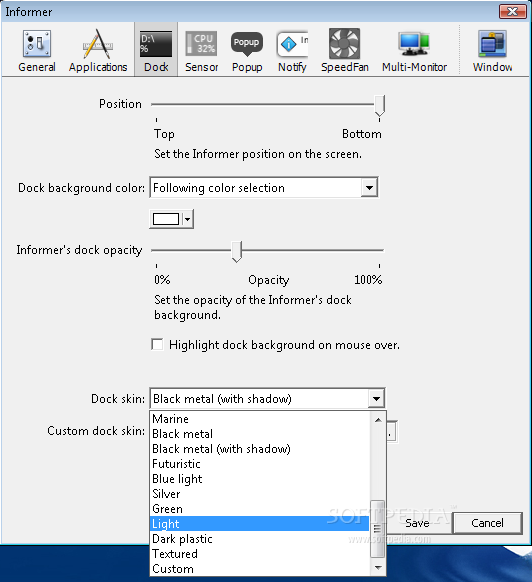This screenshot has width=532, height=582.
Task: Choose Custom skin option
Action: pos(260,569)
